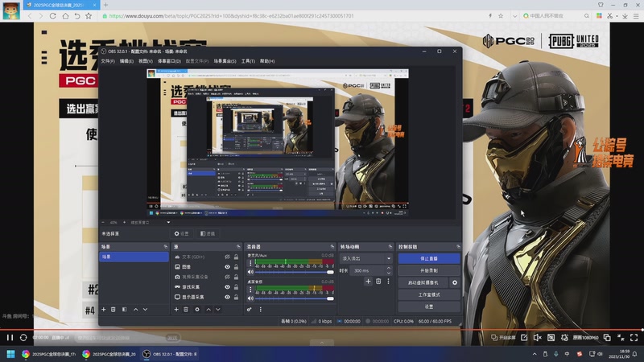Screen dimensions: 644x362
Task: Click the 启动虚拟摄像机 virtual camera button
Action: pyautogui.click(x=423, y=282)
